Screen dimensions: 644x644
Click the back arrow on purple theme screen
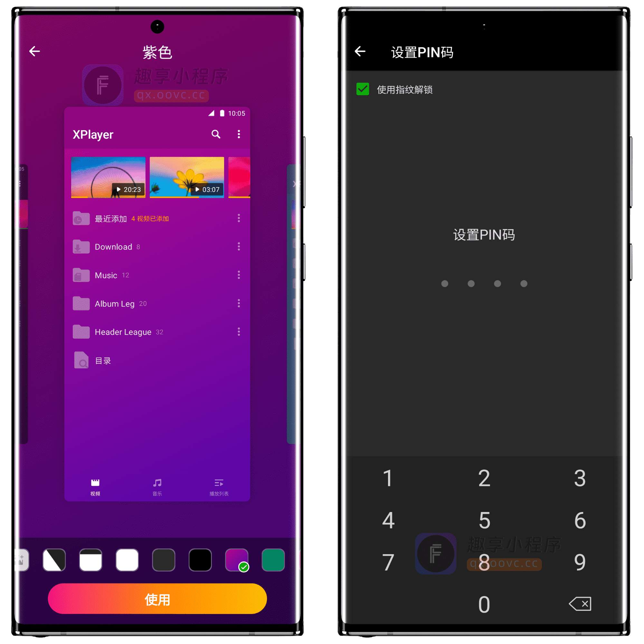click(34, 51)
